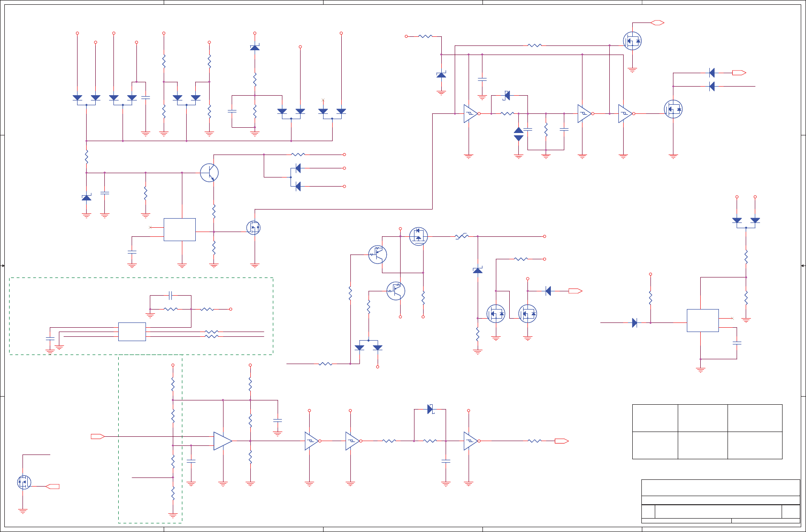Select the P-channel MOSFET left of the fuse
Viewport: 806px width, 532px height.
pos(418,236)
